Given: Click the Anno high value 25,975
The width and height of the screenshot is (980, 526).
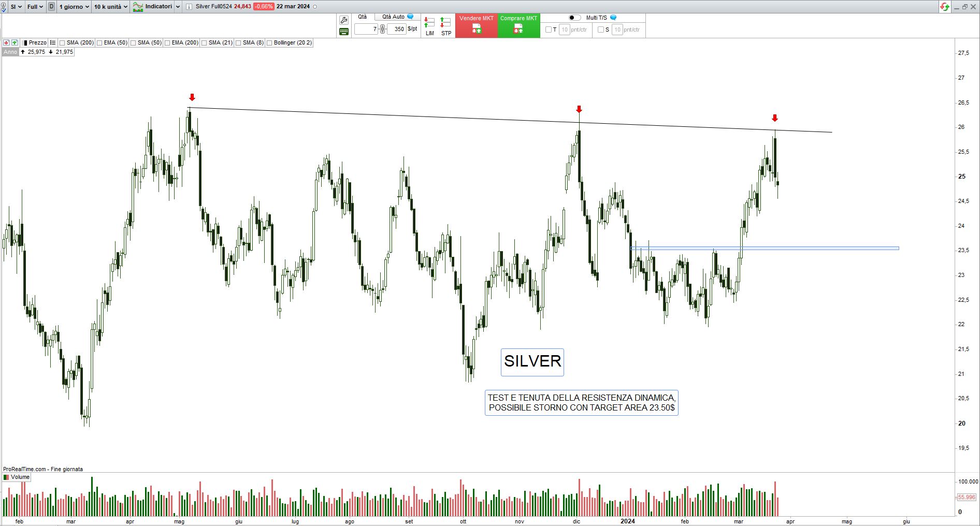Looking at the screenshot, I should (x=36, y=52).
